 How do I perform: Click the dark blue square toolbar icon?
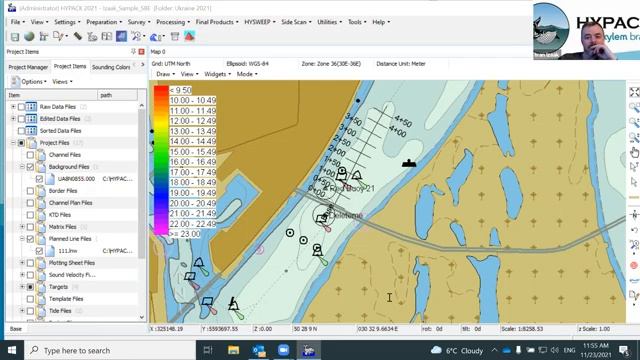click(121, 36)
